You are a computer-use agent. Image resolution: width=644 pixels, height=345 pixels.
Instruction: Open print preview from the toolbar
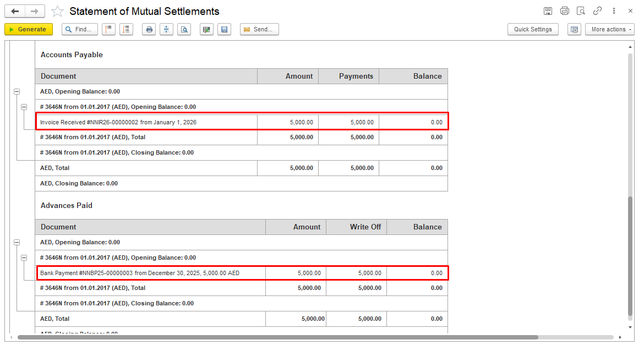click(x=184, y=29)
